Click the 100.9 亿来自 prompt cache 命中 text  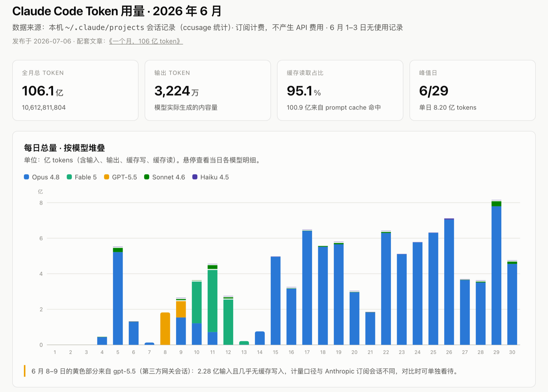click(334, 108)
